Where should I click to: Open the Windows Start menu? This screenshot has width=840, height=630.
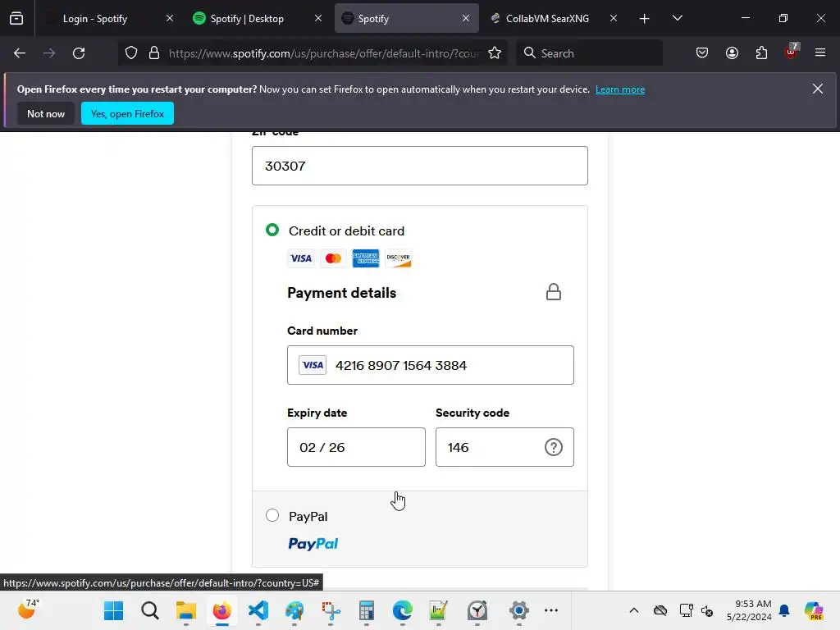(x=113, y=610)
